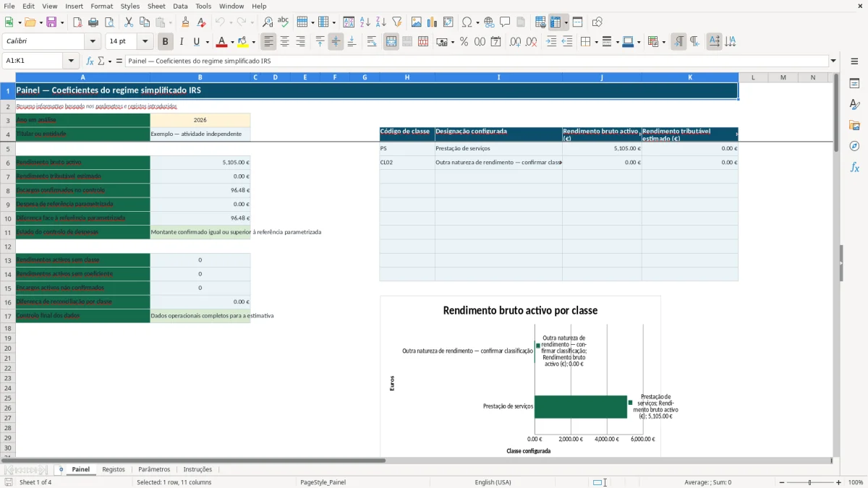The height and width of the screenshot is (488, 868).
Task: Activate Clone Formatting paintbrush
Action: [186, 22]
